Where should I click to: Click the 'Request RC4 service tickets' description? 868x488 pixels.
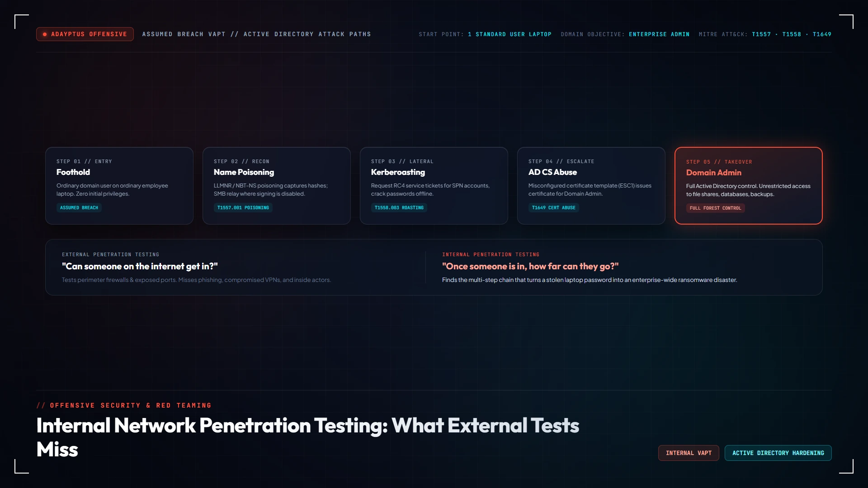tap(430, 190)
